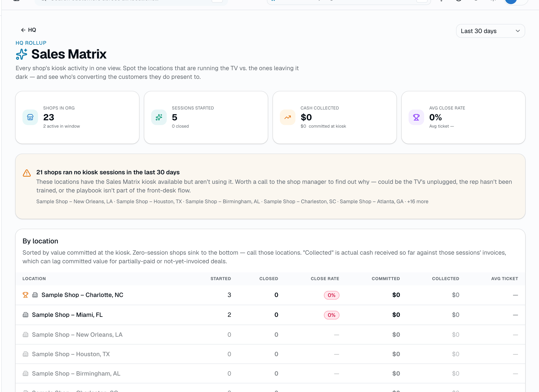This screenshot has height=392, width=539.
Task: Sort by the Collected column header
Action: tap(445, 279)
